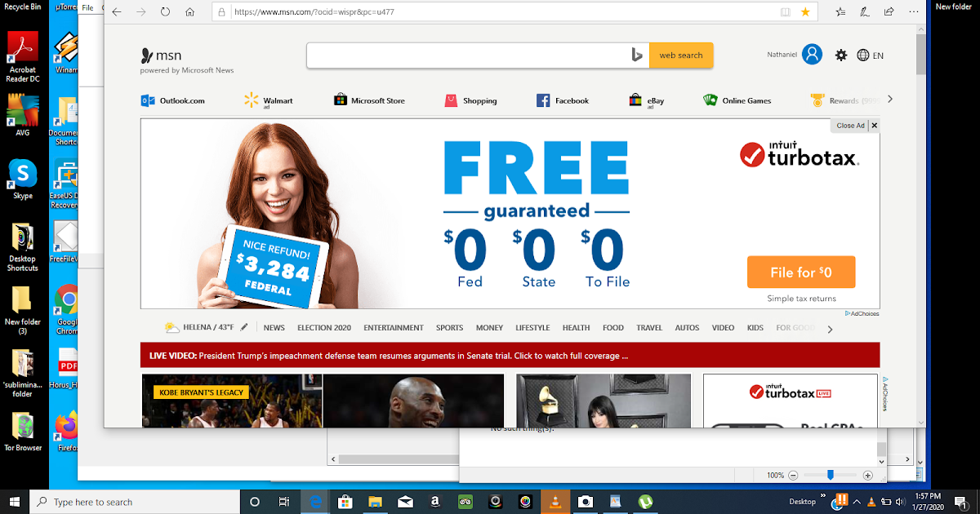The image size is (980, 514).
Task: Select the LIFESTYLE tab
Action: tap(532, 328)
